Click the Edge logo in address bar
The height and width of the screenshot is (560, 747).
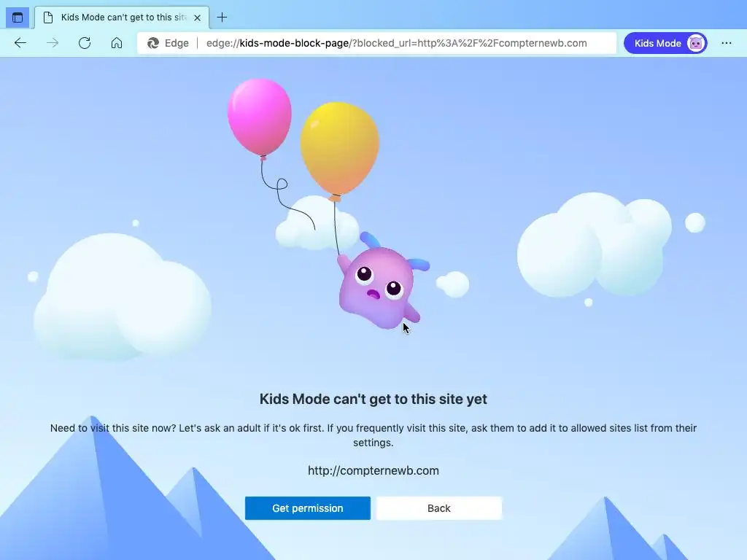coord(153,43)
